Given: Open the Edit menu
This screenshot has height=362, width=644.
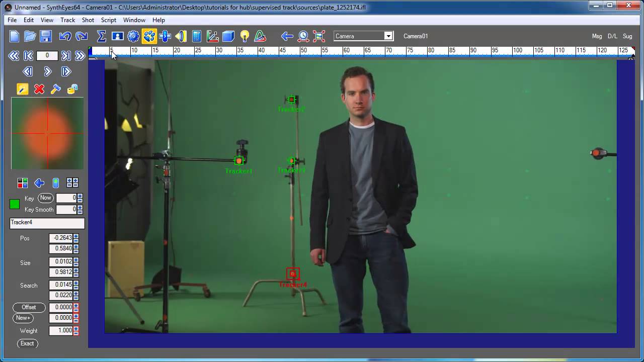Looking at the screenshot, I should 29,20.
